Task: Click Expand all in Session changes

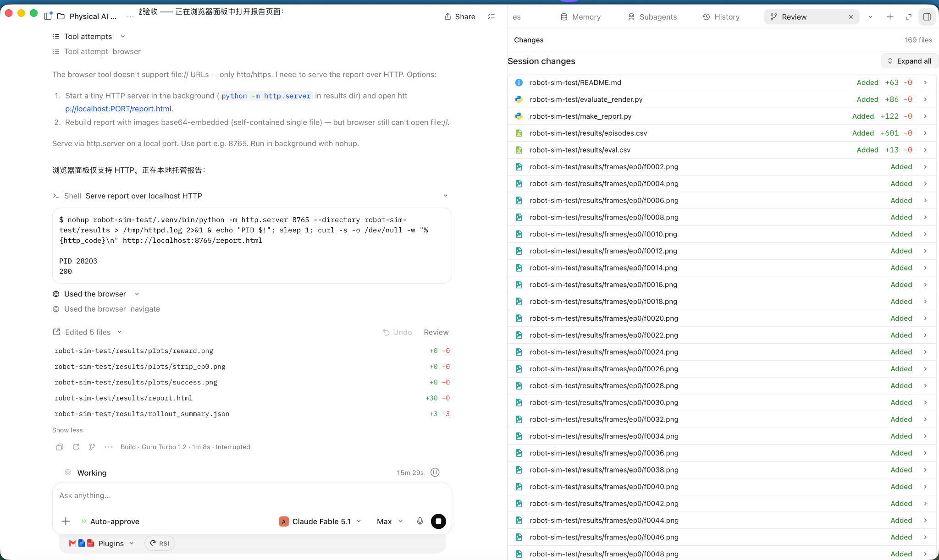Action: pyautogui.click(x=910, y=61)
